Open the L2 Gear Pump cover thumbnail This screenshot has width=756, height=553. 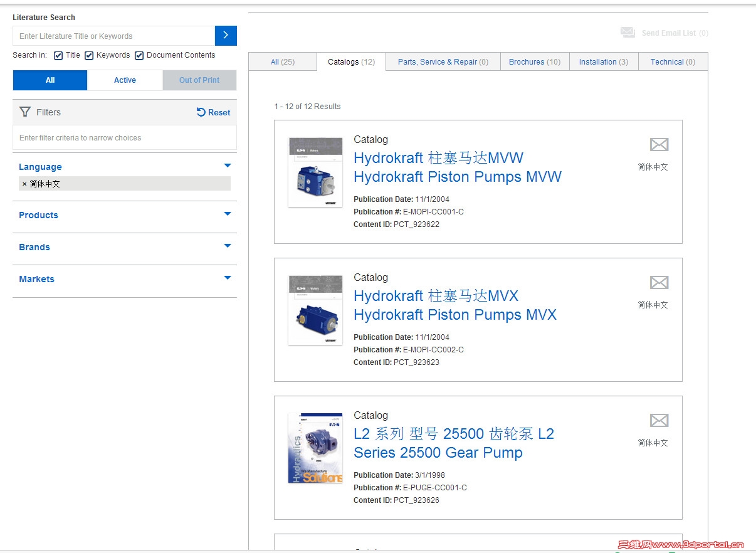click(x=315, y=448)
